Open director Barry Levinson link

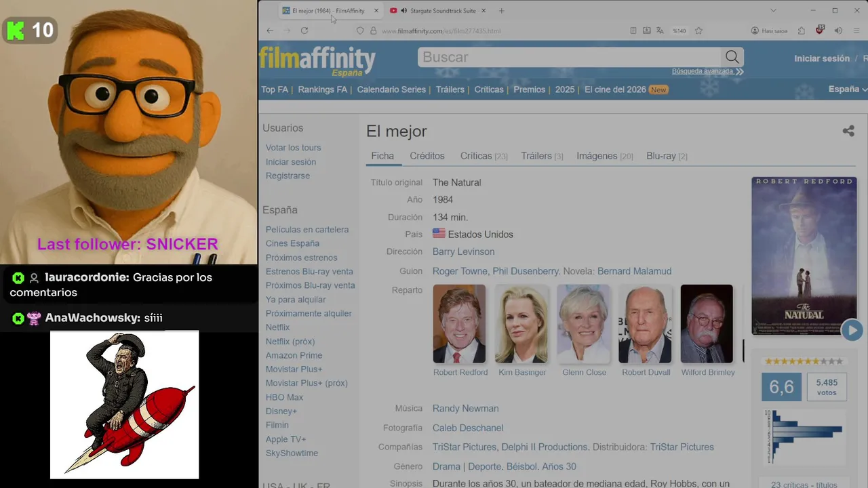tap(463, 251)
